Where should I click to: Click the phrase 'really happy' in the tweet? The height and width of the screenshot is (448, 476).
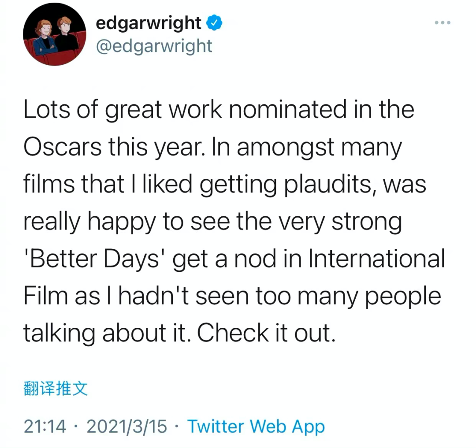pos(89,222)
